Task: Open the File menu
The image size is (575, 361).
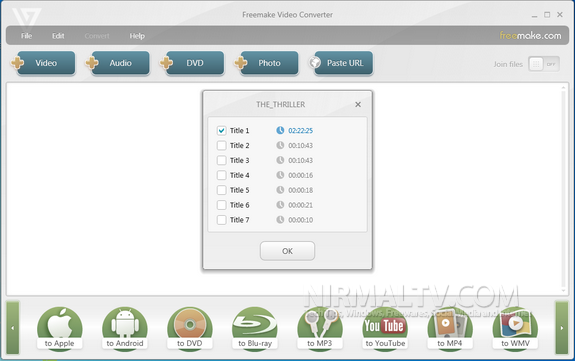Action: click(x=26, y=36)
